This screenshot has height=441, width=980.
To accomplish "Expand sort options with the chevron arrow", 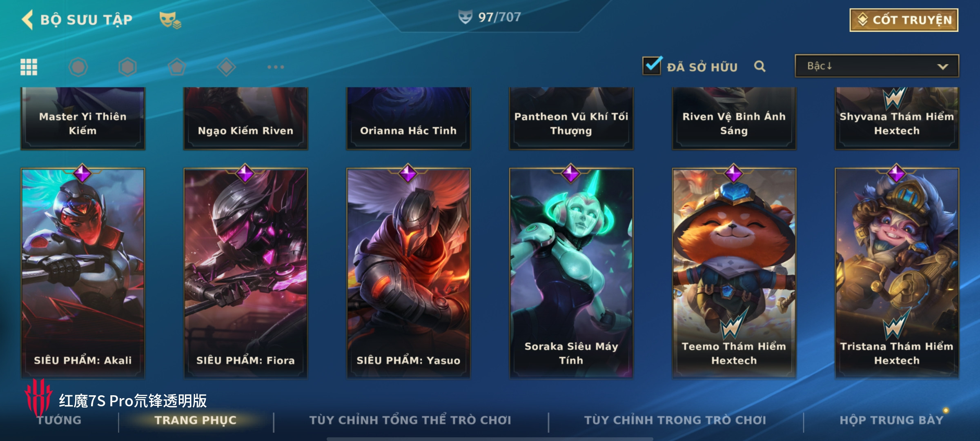I will 943,67.
